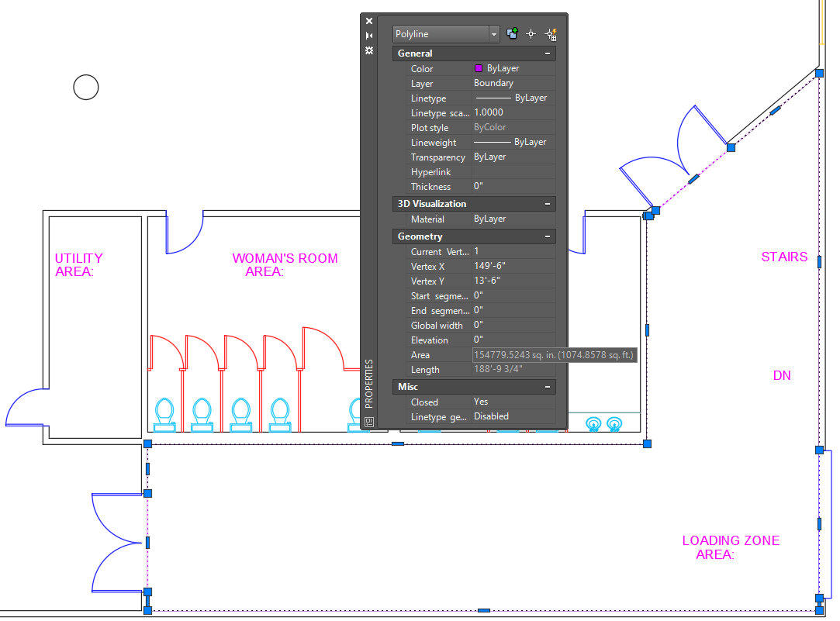Edit the Vertex X value field
The width and height of the screenshot is (840, 621).
(x=512, y=266)
